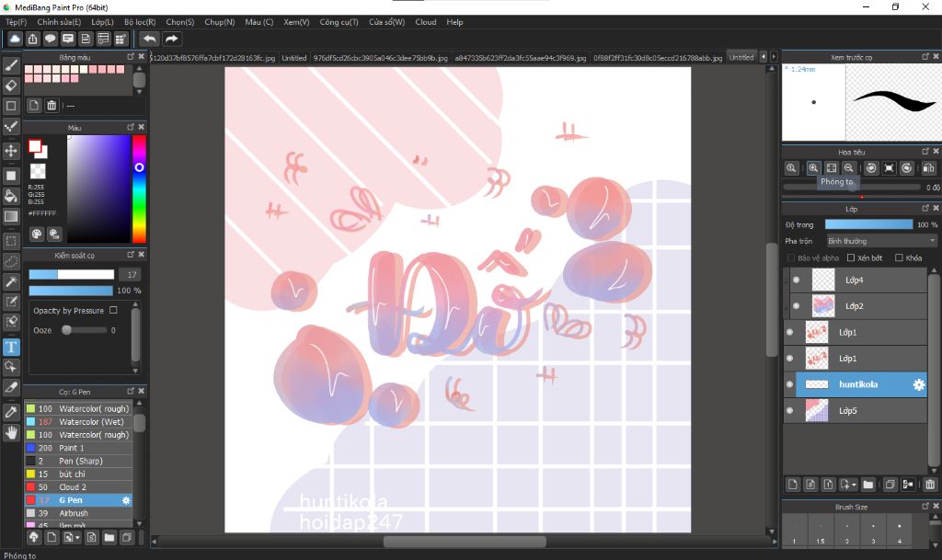Screen dimensions: 942x560
Task: Open the Tệp(F) menu
Action: (x=17, y=21)
